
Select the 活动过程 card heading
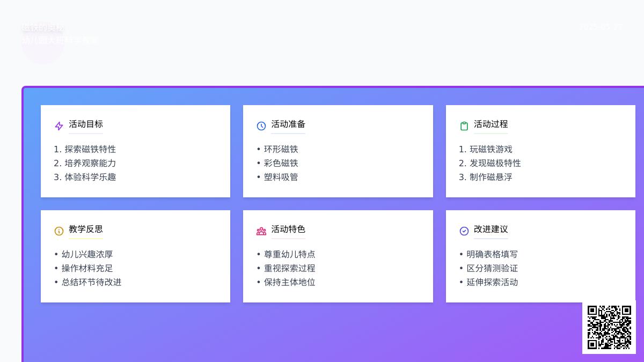(x=491, y=124)
